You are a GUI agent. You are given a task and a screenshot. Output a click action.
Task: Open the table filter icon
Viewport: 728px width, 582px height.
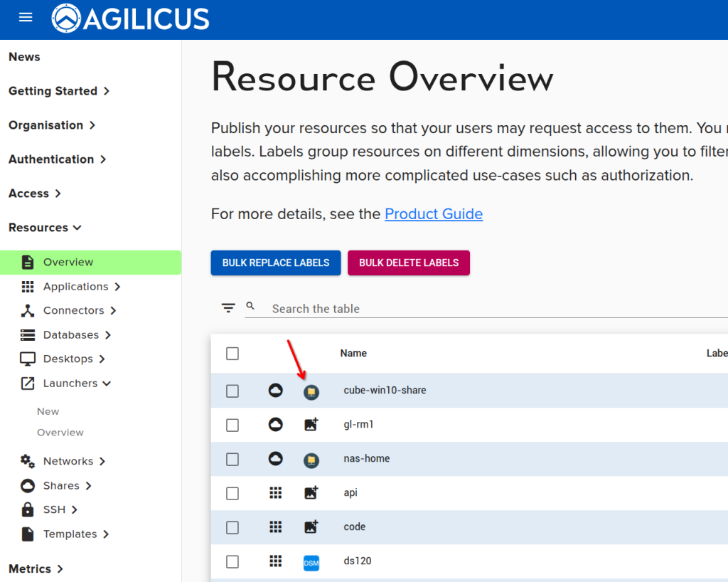pos(227,307)
